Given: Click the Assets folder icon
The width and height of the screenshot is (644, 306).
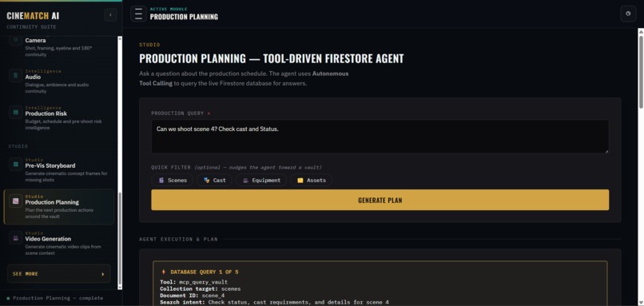Looking at the screenshot, I should (x=300, y=180).
